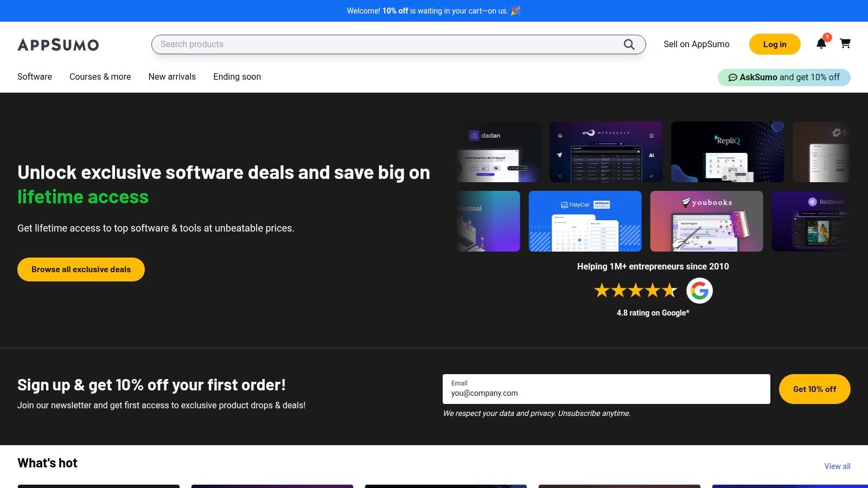
Task: Click the AppSumo logo
Action: [58, 44]
